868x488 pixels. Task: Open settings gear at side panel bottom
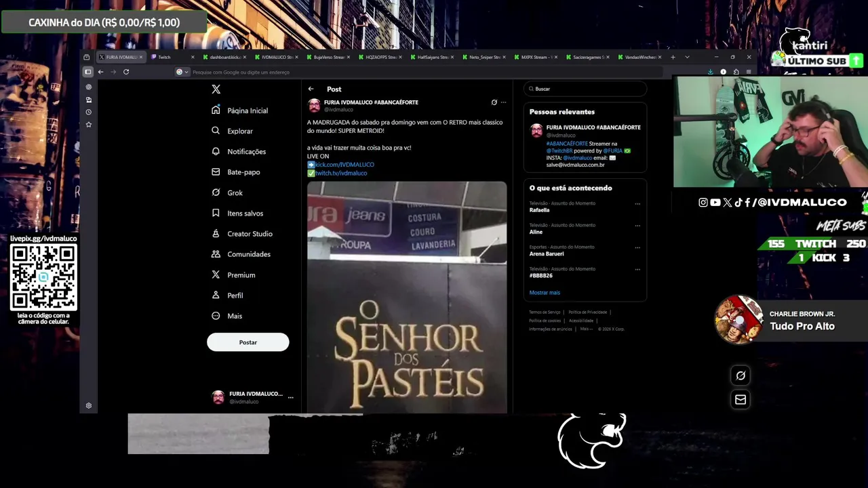(89, 405)
